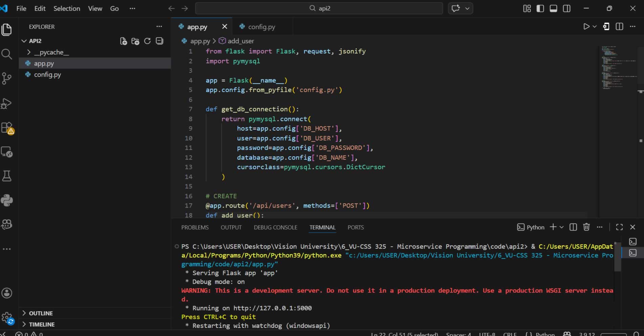Select config.py in the Explorer tree

point(47,75)
